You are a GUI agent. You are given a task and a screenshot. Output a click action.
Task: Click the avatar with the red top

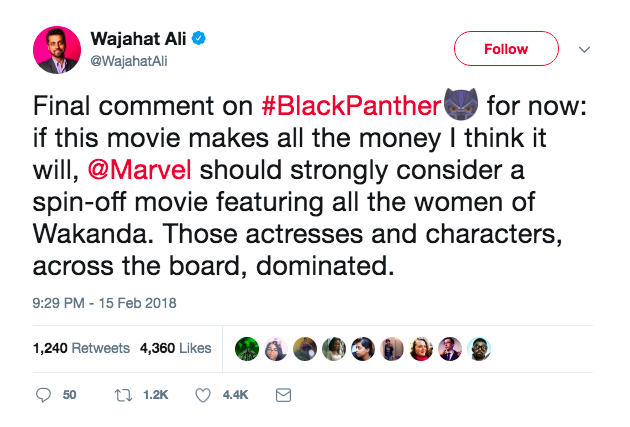(x=419, y=348)
